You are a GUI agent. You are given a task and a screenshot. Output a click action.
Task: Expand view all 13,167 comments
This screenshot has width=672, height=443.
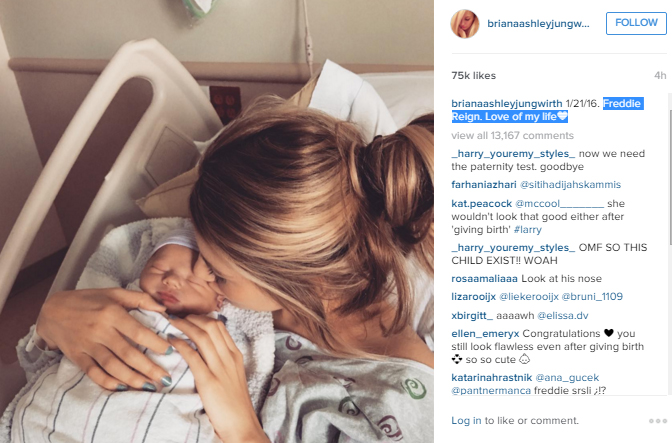coord(512,135)
